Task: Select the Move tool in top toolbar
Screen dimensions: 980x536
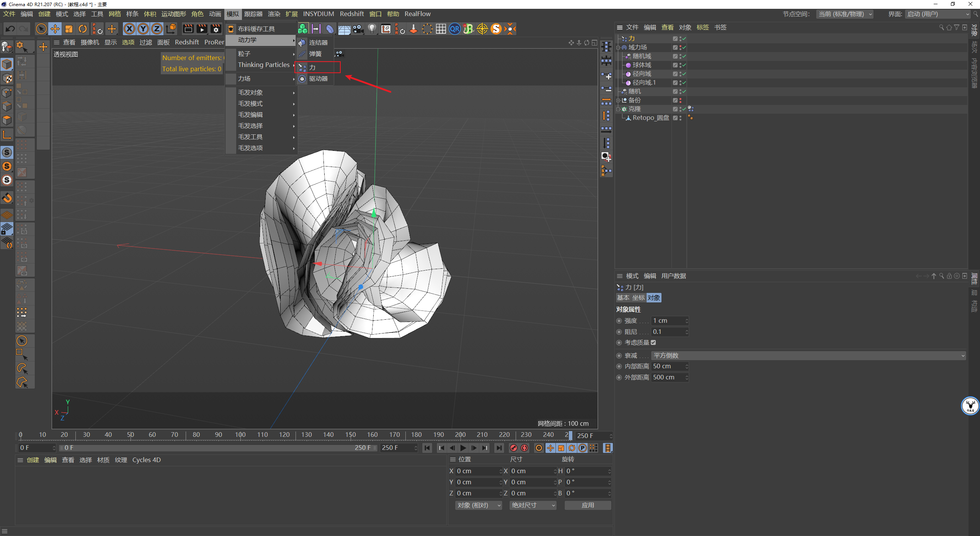Action: click(x=55, y=29)
